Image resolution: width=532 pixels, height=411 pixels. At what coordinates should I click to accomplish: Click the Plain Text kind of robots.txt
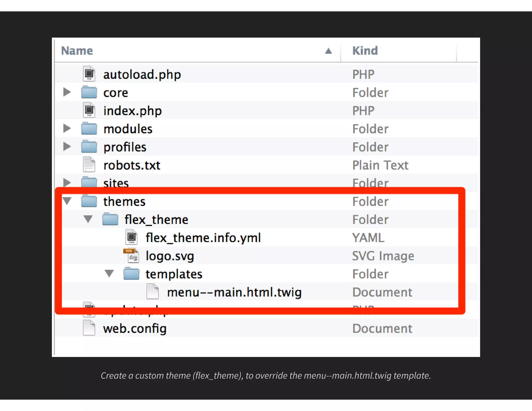380,165
